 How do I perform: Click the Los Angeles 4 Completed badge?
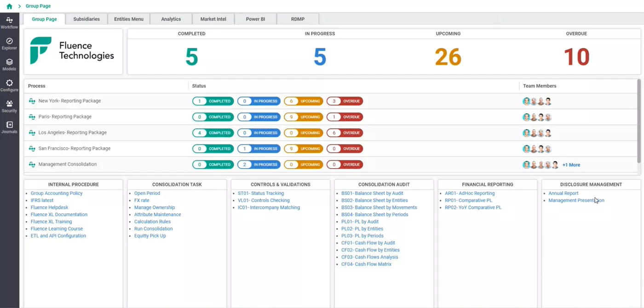click(213, 133)
